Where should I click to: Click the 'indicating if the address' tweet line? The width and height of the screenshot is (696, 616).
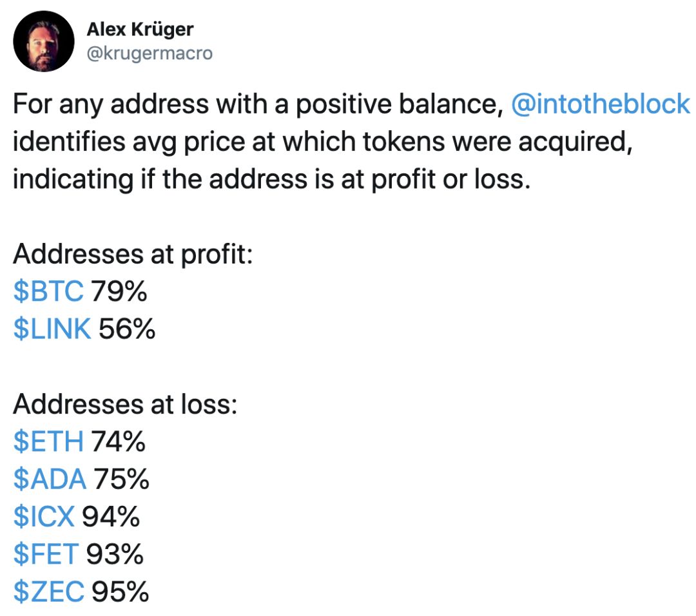pyautogui.click(x=272, y=180)
